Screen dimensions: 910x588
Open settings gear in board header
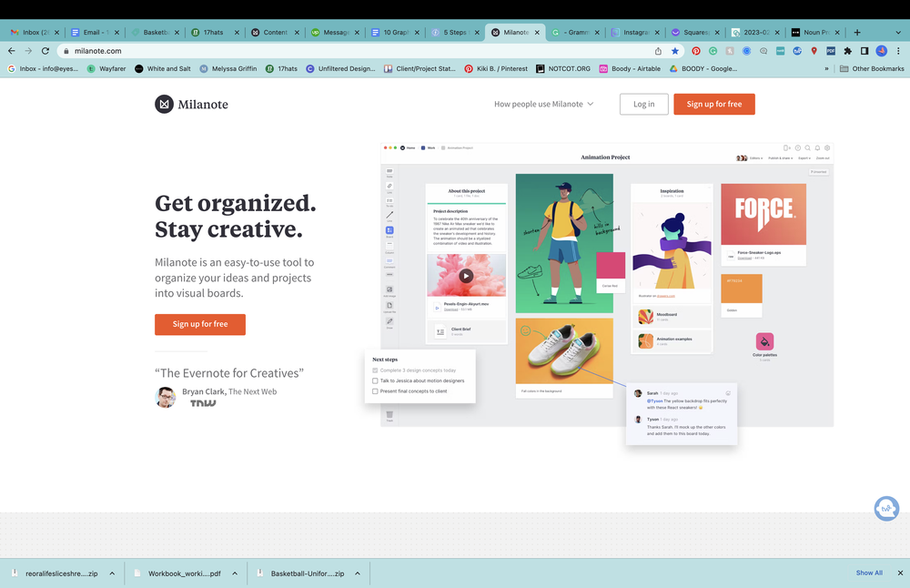[x=827, y=148]
